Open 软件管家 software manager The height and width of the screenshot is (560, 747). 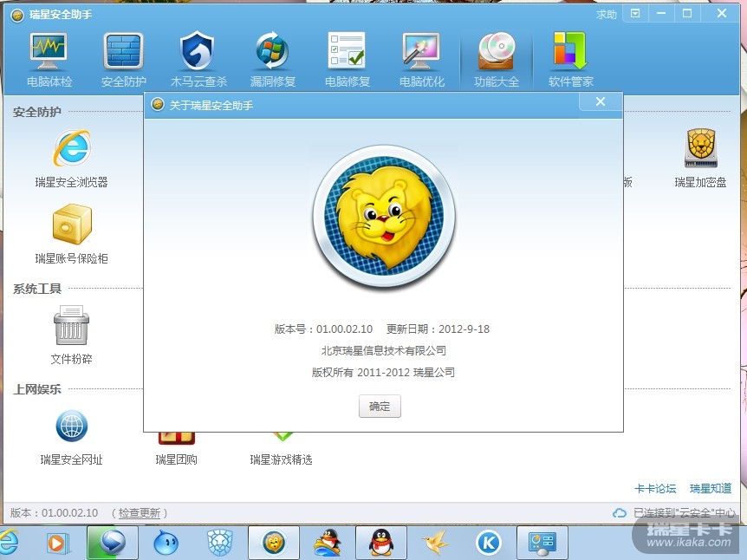pos(571,60)
